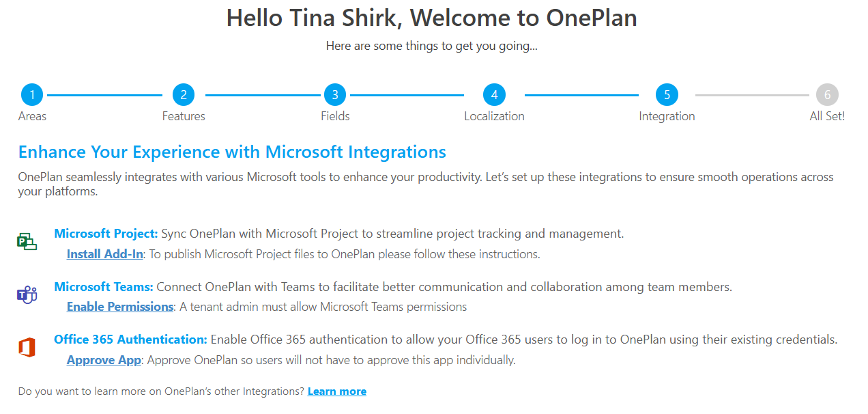Image resolution: width=868 pixels, height=414 pixels.
Task: Click the Office 365 icon
Action: (27, 348)
